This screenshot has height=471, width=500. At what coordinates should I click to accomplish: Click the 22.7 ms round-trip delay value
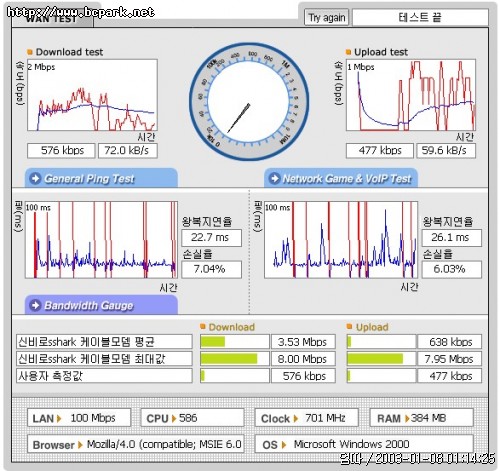tap(212, 238)
